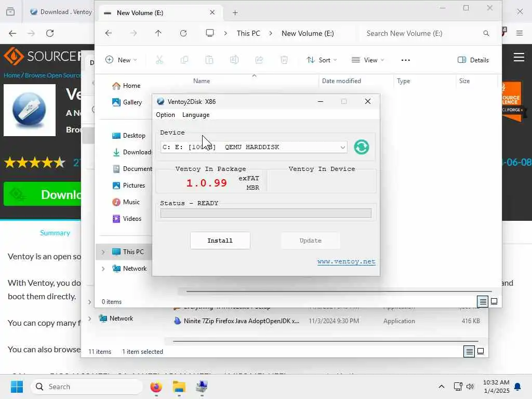Screen dimensions: 532x399
Task: Open the Language menu in Ventoy2Disk
Action: (x=196, y=115)
